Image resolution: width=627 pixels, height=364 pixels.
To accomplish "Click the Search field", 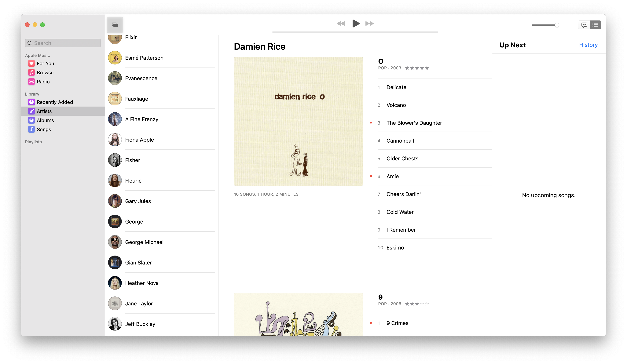I will tap(63, 43).
